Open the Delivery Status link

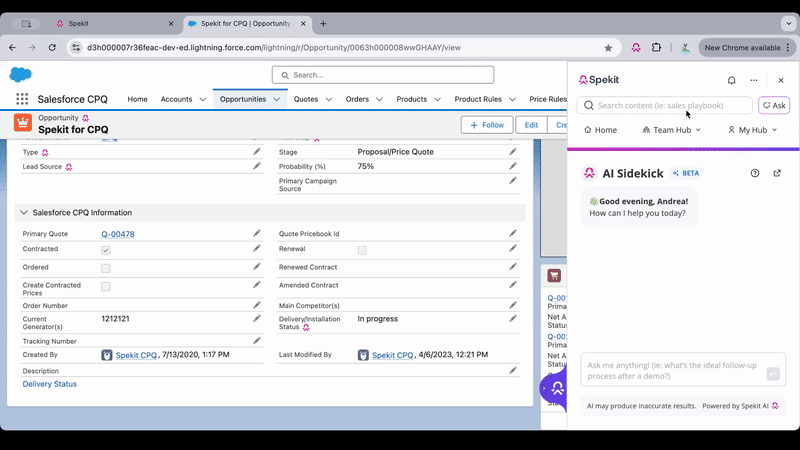click(49, 384)
